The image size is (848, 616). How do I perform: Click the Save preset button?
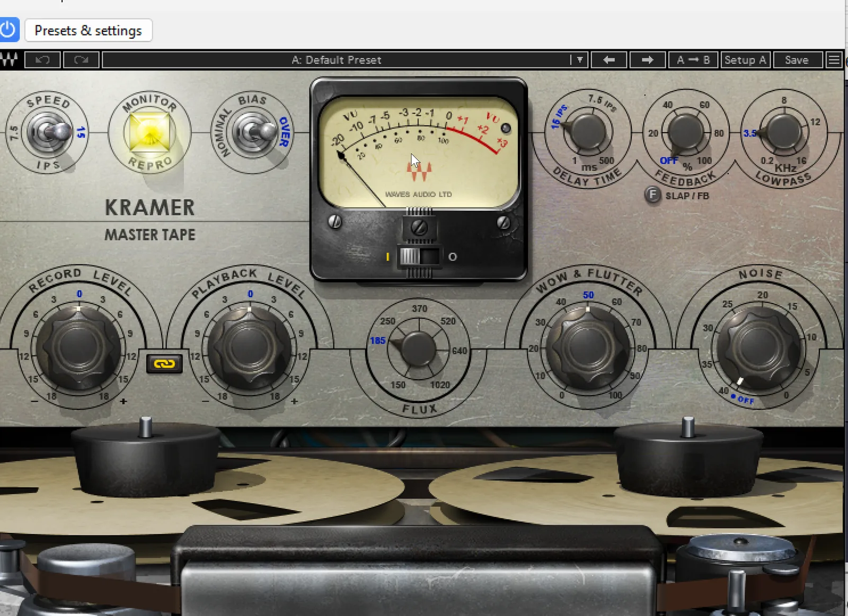tap(797, 60)
